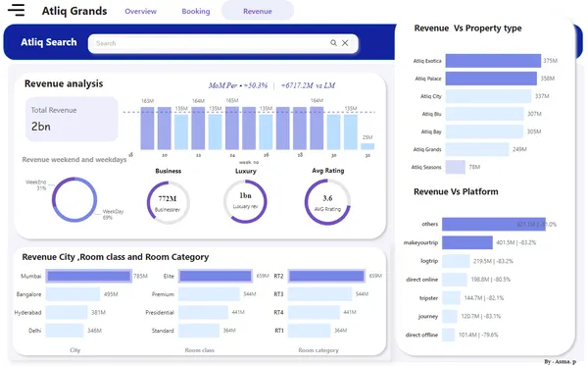Image resolution: width=588 pixels, height=366 pixels.
Task: Click the Atliq Exotica 375M bar
Action: [x=493, y=61]
